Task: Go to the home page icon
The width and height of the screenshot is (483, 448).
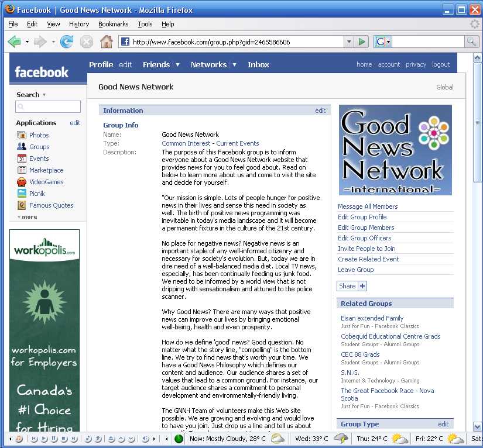Action: [x=107, y=42]
